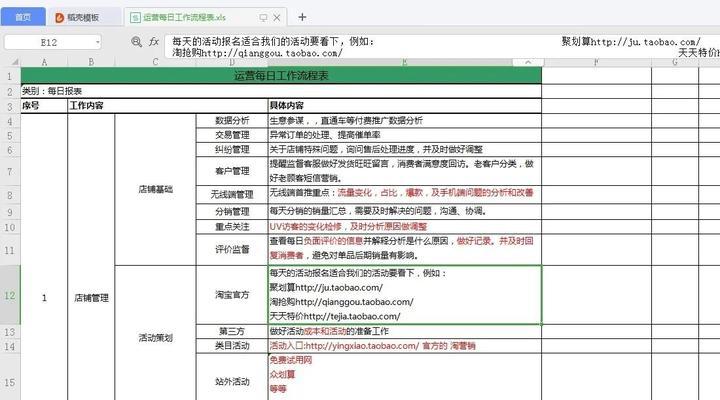Screen dimensions: 720x400
Task: Click the select-all corner triangle
Action: (15, 62)
